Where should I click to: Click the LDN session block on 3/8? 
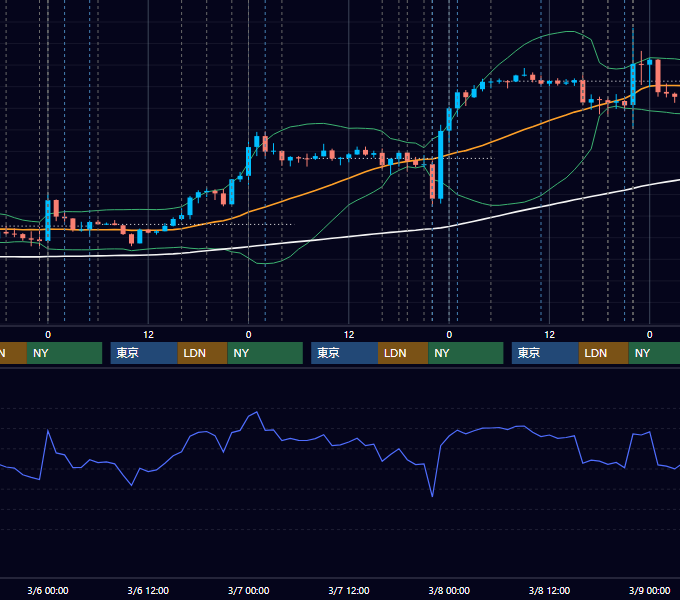point(604,353)
